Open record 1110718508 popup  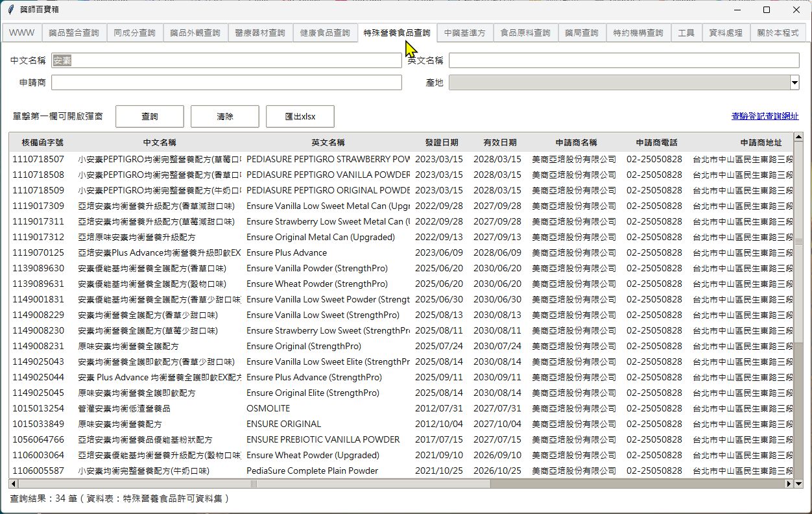click(x=38, y=175)
